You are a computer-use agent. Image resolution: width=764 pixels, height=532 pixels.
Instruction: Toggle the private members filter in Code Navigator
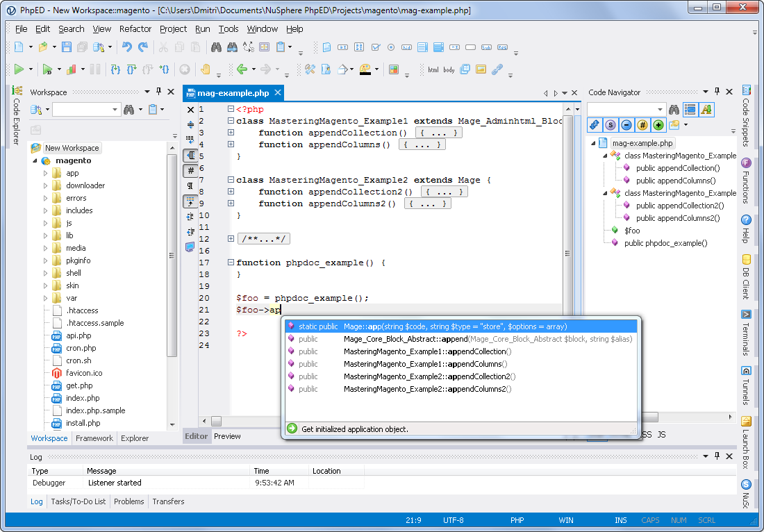[x=626, y=124]
